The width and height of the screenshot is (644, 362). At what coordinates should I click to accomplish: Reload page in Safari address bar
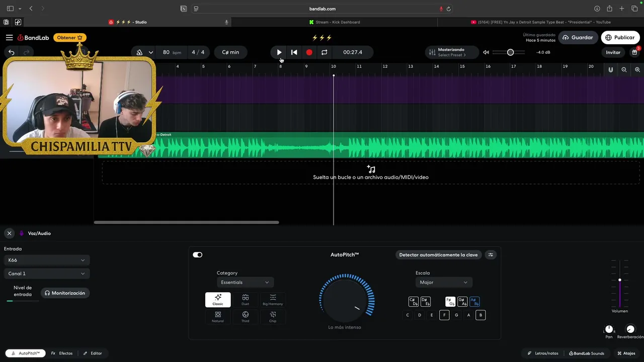click(x=448, y=9)
